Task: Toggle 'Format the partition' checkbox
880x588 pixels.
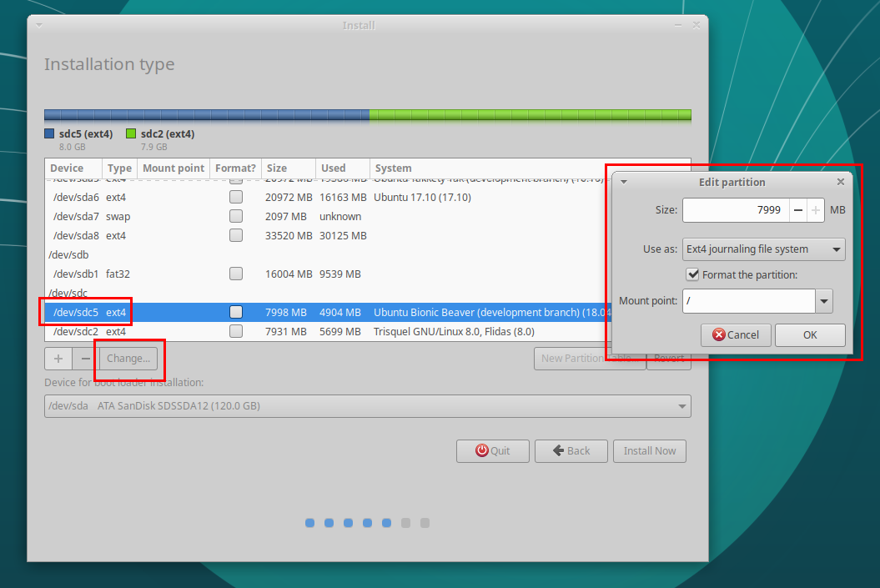Action: (693, 274)
